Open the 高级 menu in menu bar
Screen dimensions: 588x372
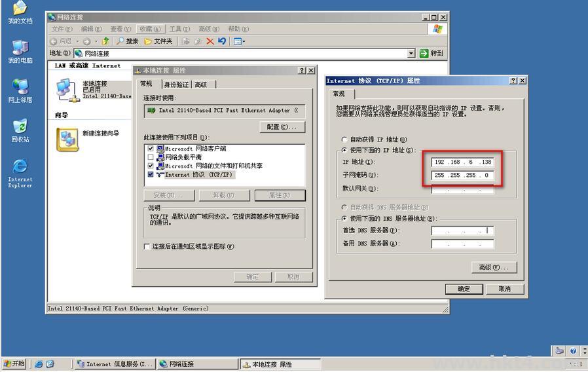[x=208, y=29]
